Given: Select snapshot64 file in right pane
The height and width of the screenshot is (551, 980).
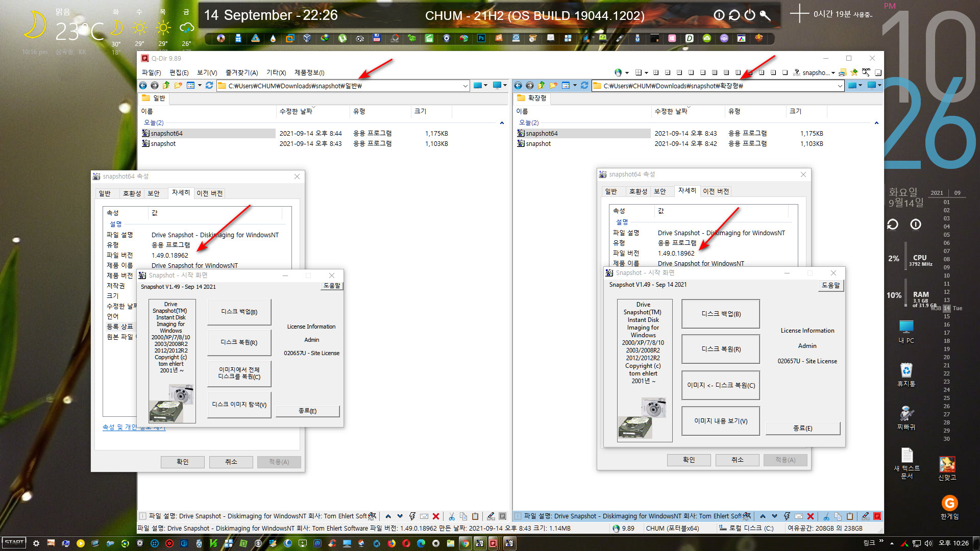Looking at the screenshot, I should point(542,134).
